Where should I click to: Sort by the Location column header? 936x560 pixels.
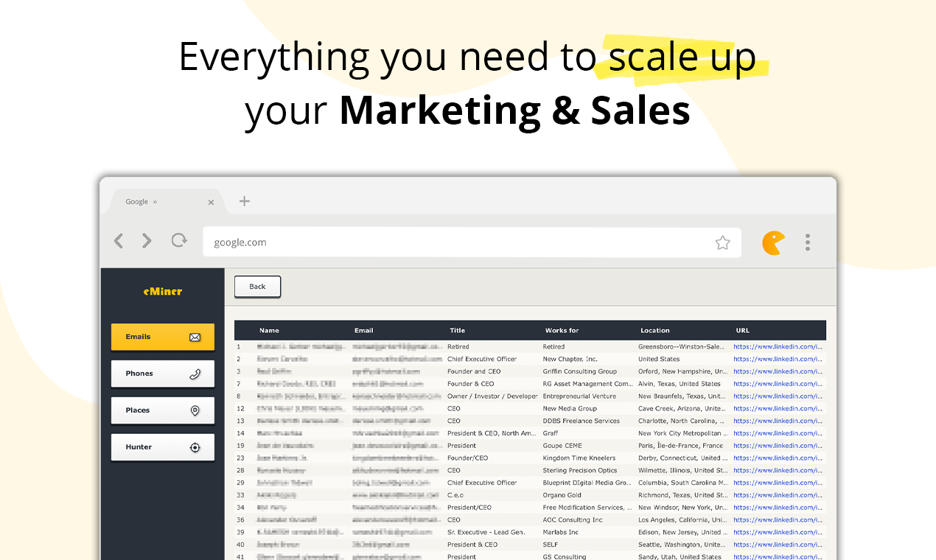point(655,330)
